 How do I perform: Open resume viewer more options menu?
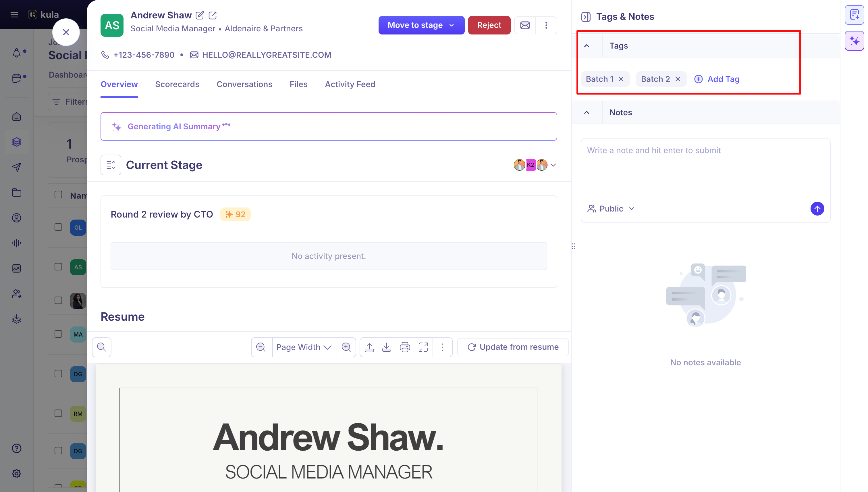(442, 347)
